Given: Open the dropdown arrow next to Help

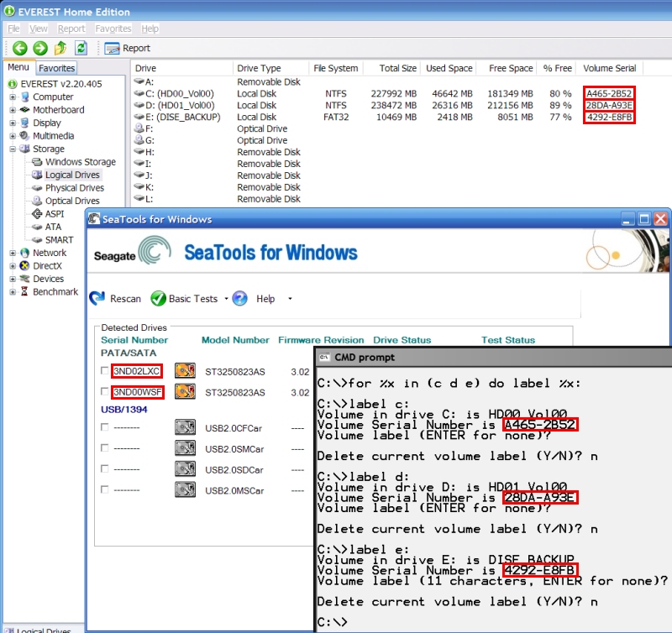Looking at the screenshot, I should tap(290, 299).
